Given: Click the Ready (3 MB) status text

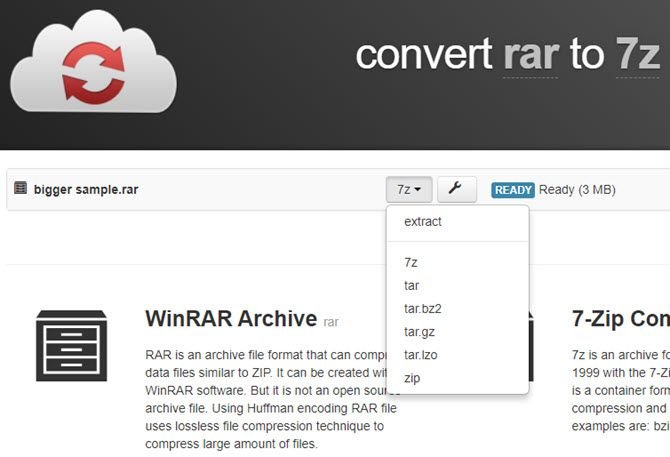Looking at the screenshot, I should pyautogui.click(x=577, y=190).
